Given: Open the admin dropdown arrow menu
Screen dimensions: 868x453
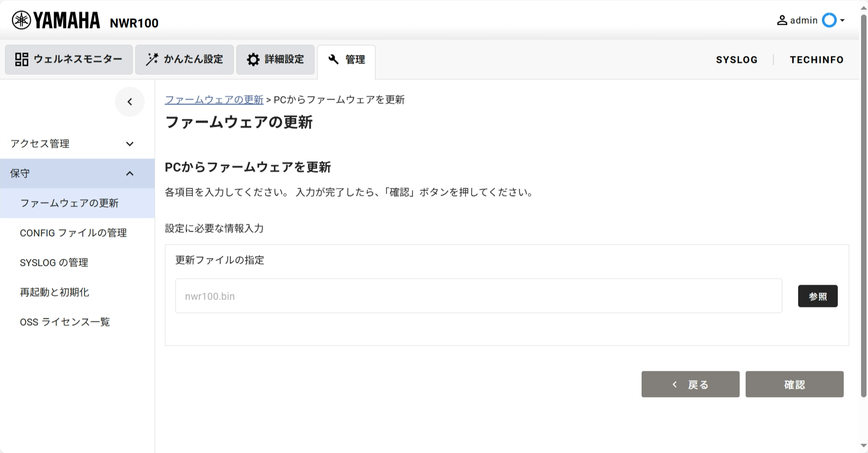Looking at the screenshot, I should 842,20.
